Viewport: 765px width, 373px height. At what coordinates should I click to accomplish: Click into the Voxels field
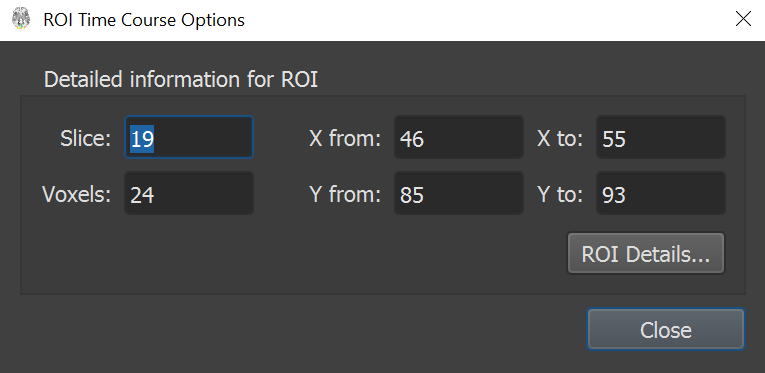pos(189,194)
